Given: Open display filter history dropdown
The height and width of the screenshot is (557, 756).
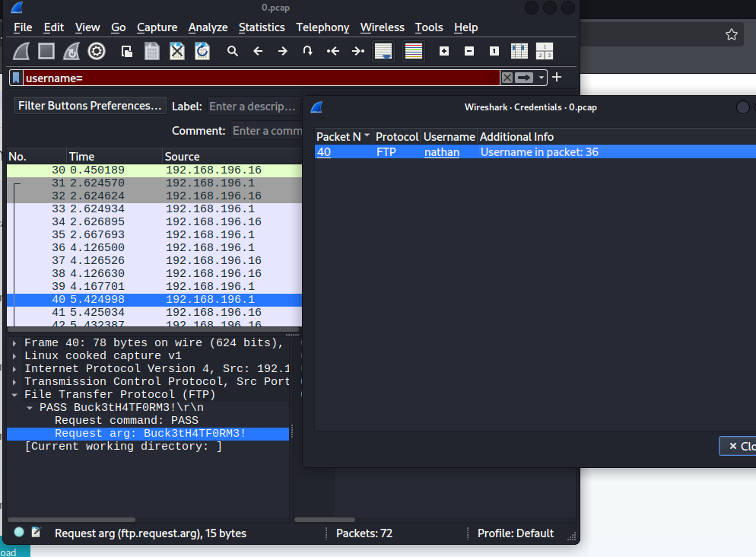Looking at the screenshot, I should click(542, 78).
